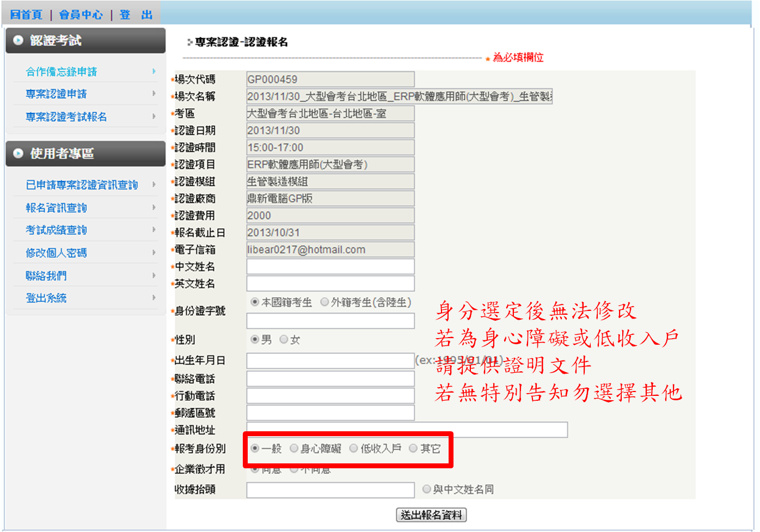This screenshot has width=760, height=532.
Task: Click the 場次名稱 field starting with 2013/11/30_大型會考
Action: pos(400,96)
